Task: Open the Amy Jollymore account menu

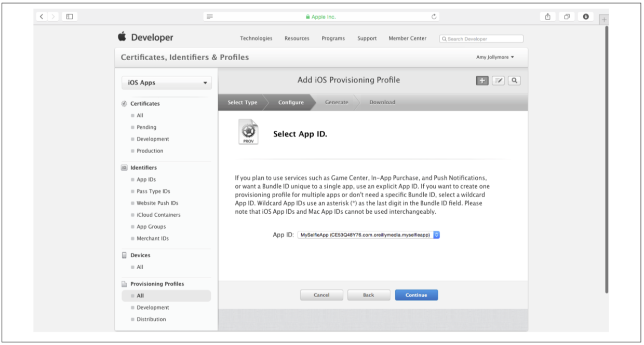Action: click(x=495, y=57)
